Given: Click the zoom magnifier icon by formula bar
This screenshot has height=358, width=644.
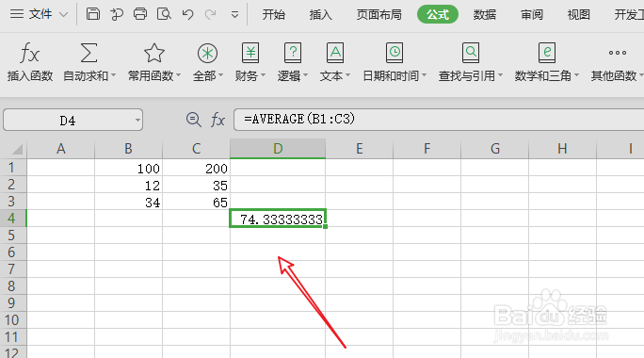Looking at the screenshot, I should tap(193, 120).
